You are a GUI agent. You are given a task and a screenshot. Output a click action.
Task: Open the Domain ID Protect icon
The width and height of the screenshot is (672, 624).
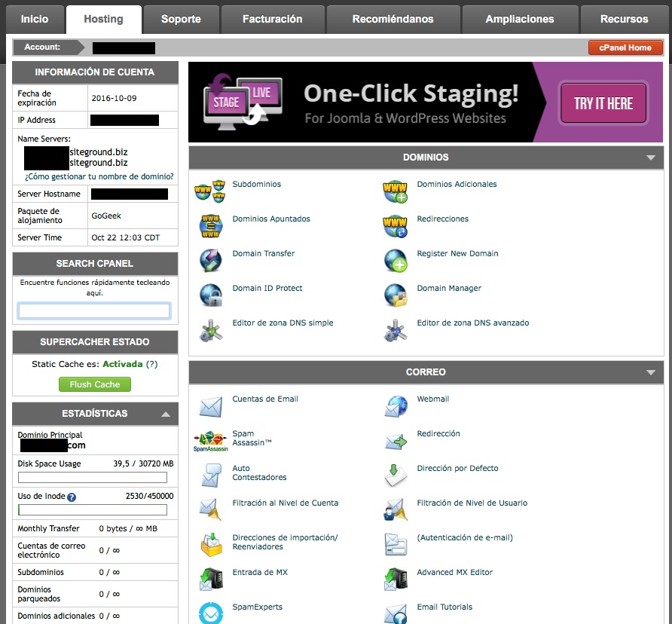(x=210, y=295)
